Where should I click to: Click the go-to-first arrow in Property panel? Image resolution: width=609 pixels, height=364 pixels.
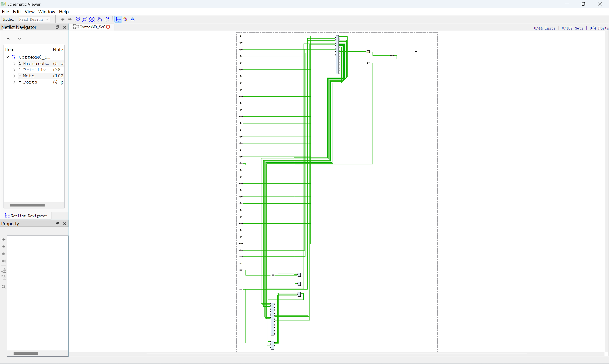click(4, 240)
